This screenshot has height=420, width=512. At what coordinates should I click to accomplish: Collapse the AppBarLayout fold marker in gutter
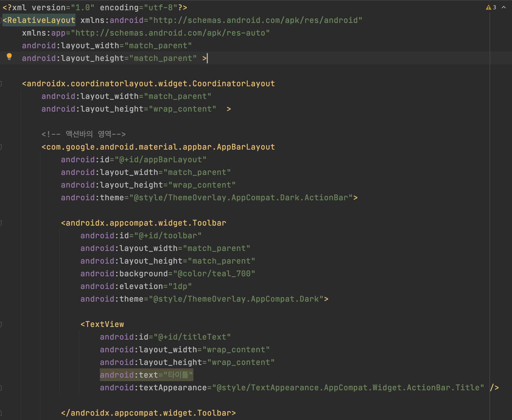pos(1,147)
